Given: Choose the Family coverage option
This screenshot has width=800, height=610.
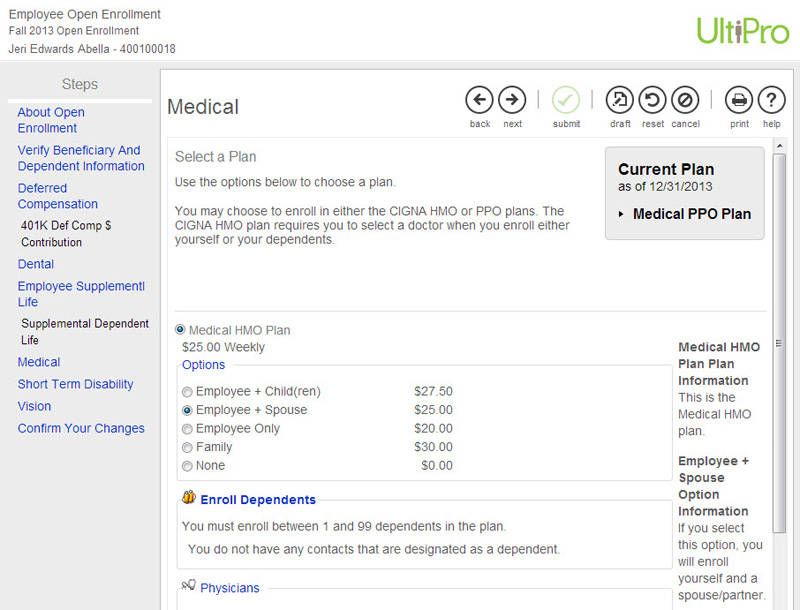Looking at the screenshot, I should pyautogui.click(x=187, y=447).
